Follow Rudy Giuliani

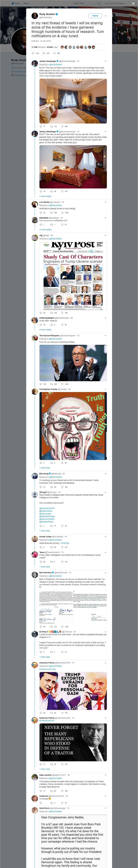click(95, 15)
